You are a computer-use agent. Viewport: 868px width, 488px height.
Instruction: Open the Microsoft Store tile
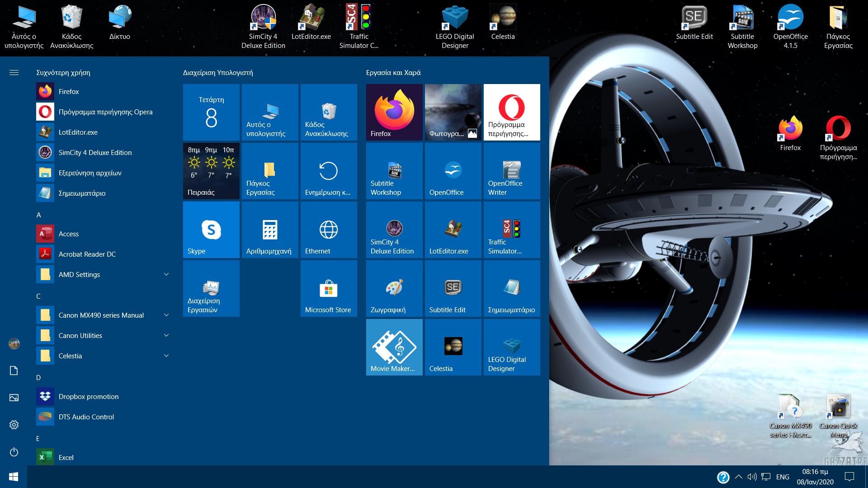[329, 288]
